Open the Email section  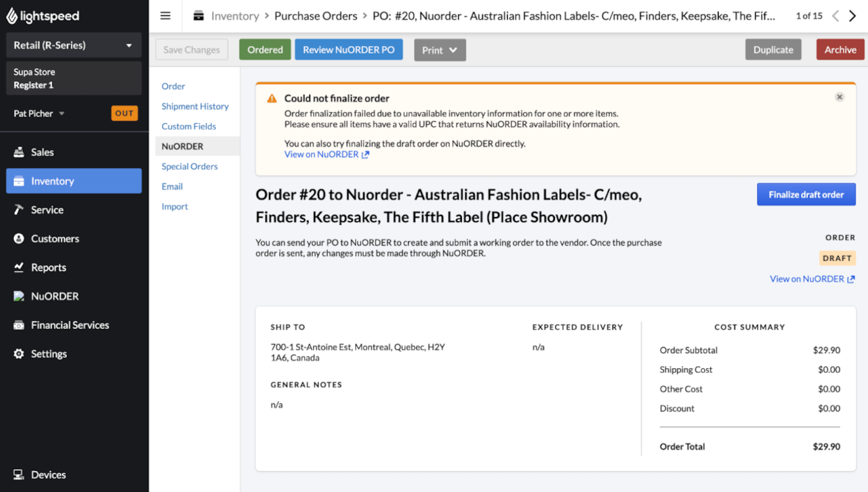pyautogui.click(x=172, y=187)
